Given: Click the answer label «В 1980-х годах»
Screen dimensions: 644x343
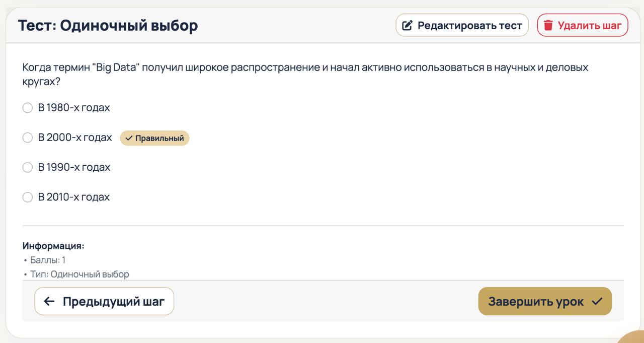Looking at the screenshot, I should coord(74,108).
